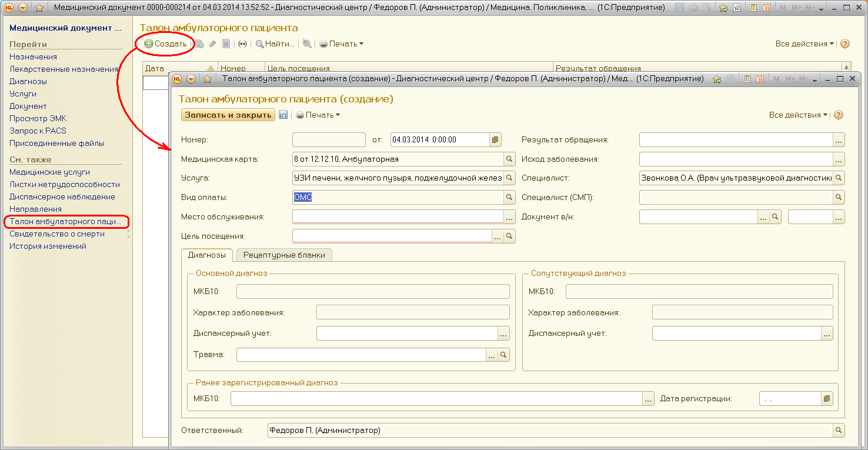Click magnifier of Ответственный field

(839, 431)
